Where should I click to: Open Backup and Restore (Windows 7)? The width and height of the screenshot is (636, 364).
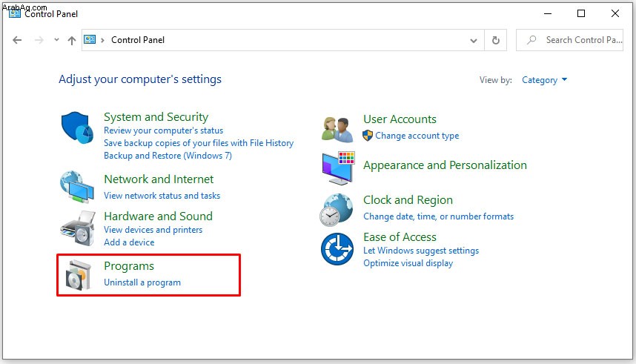pyautogui.click(x=168, y=156)
